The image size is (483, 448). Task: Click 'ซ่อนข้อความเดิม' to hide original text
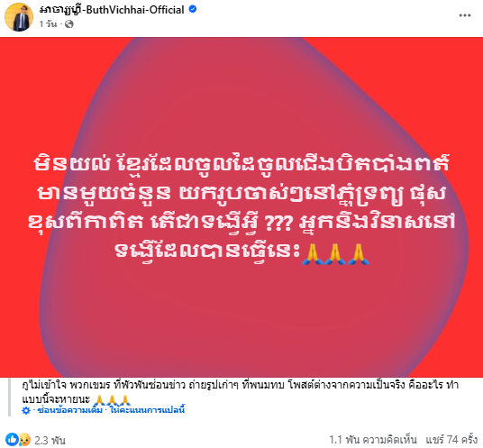69,410
